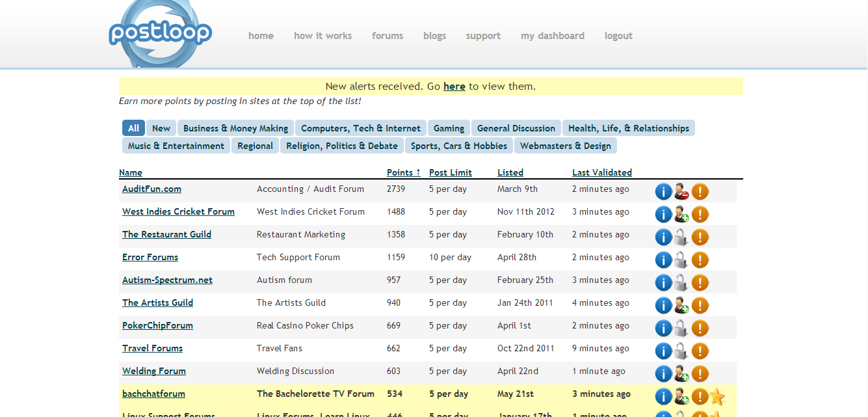The width and height of the screenshot is (868, 417).
Task: Open the General Discussion category
Action: [516, 128]
